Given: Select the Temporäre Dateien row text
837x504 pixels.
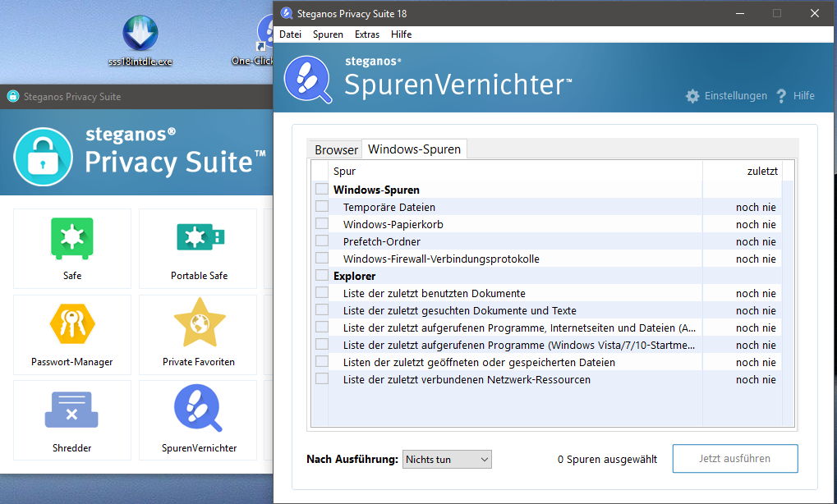Looking at the screenshot, I should pos(389,207).
